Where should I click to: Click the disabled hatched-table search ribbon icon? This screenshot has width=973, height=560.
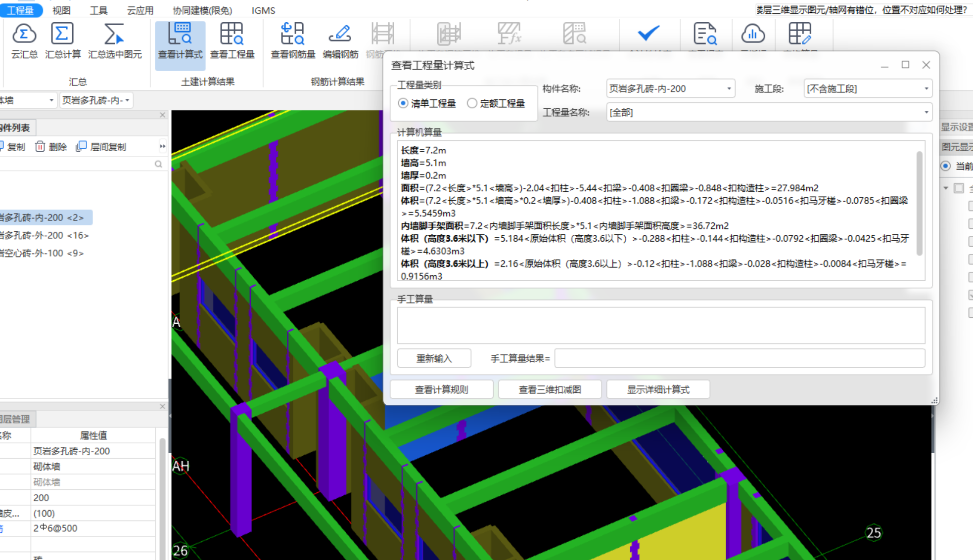[574, 34]
